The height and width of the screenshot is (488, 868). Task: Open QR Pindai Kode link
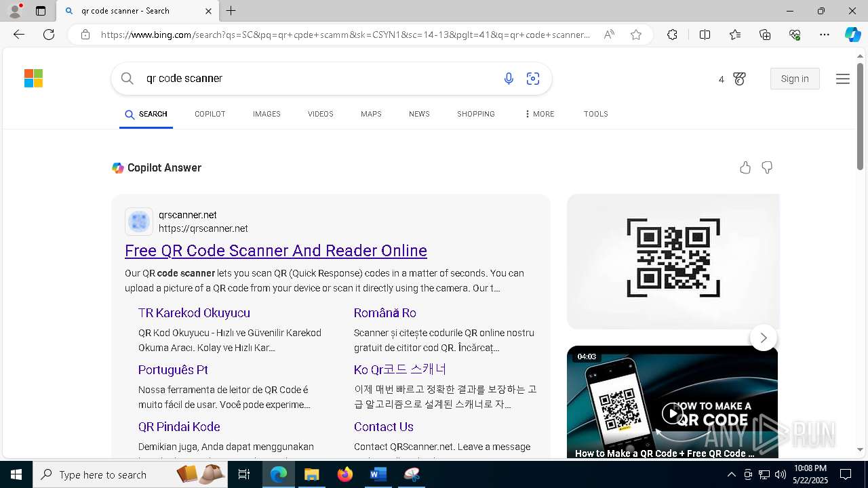(x=179, y=427)
